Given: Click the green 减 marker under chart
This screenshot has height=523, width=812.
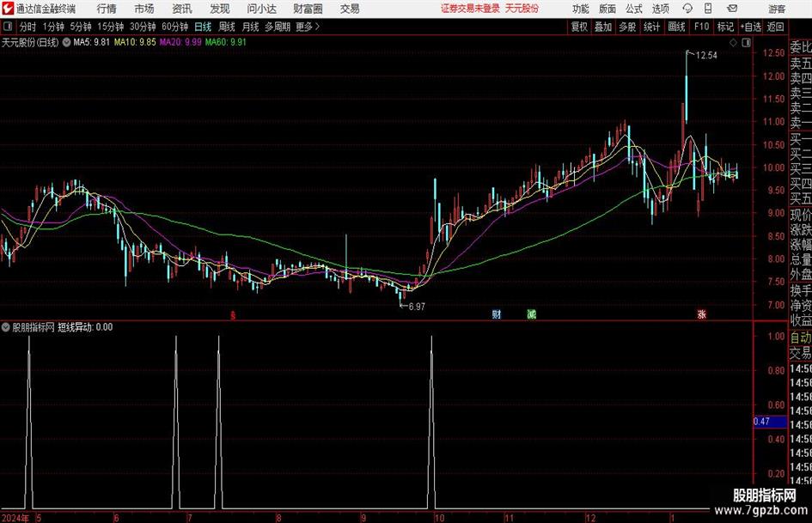Looking at the screenshot, I should click(x=531, y=313).
